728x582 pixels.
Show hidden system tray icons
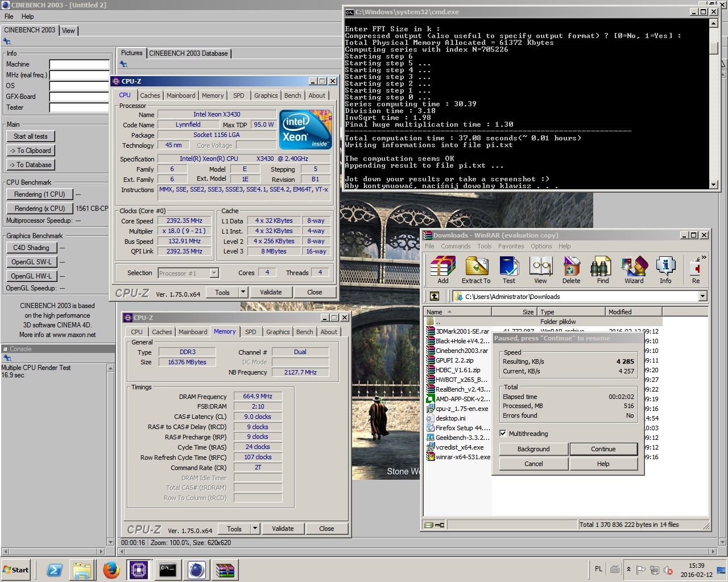(x=628, y=569)
